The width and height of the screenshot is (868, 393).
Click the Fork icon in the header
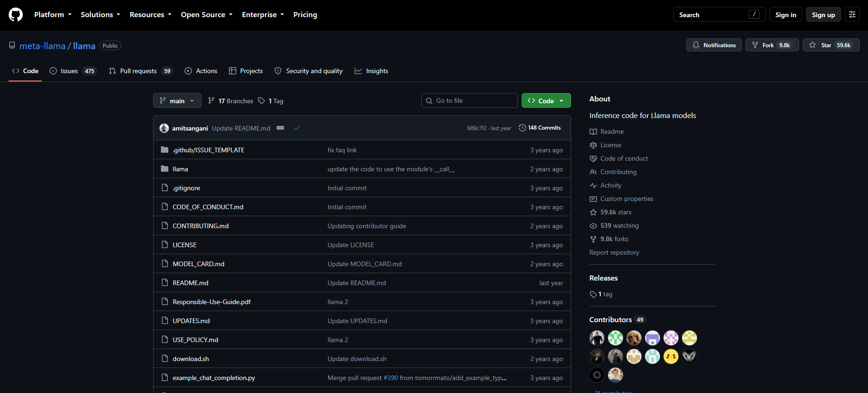click(755, 45)
